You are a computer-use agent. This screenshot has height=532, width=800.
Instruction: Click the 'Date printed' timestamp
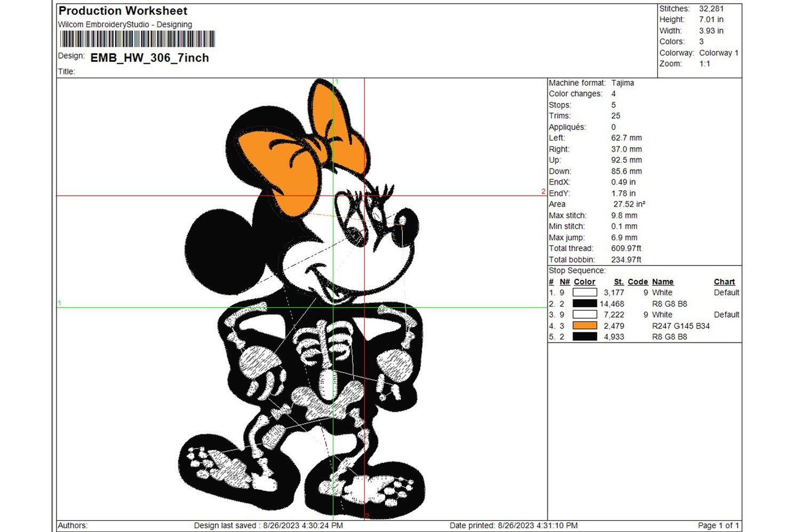(514, 526)
